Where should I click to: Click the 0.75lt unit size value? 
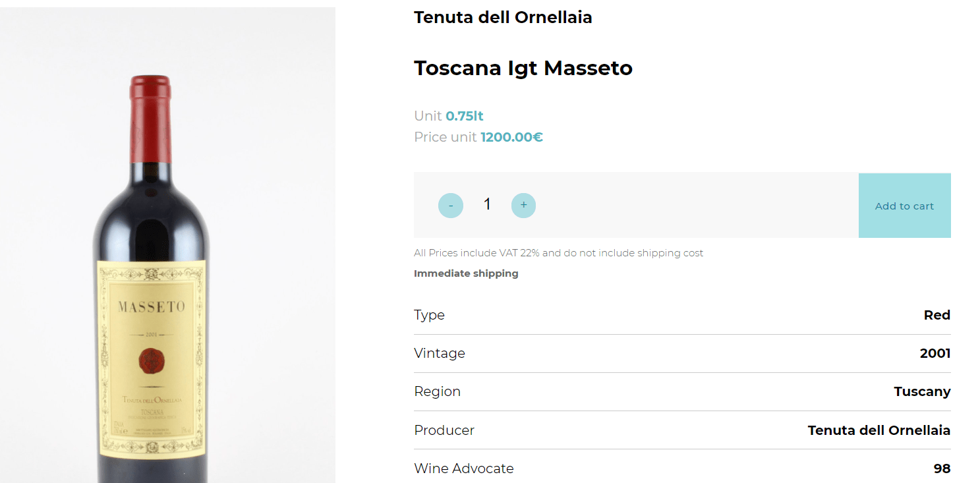pos(465,116)
